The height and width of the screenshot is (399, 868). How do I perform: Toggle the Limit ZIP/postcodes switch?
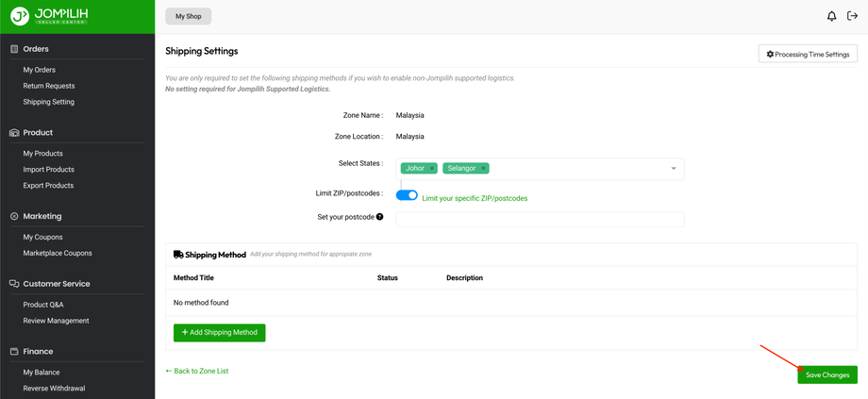[x=407, y=194]
